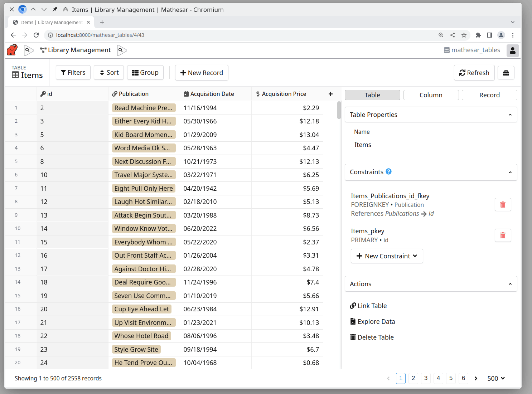The image size is (532, 394).
Task: Click the browser zoom magnifier icon
Action: coord(441,35)
